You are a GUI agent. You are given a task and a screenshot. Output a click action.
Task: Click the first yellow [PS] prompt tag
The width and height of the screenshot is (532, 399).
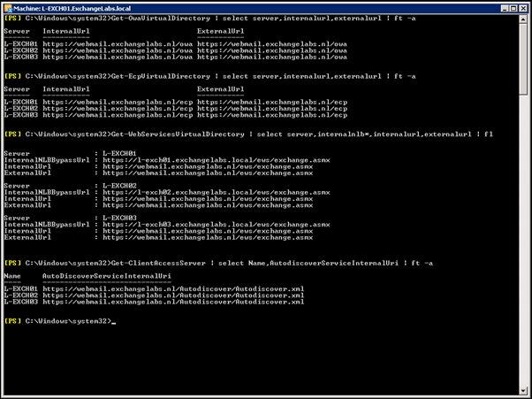[13, 18]
